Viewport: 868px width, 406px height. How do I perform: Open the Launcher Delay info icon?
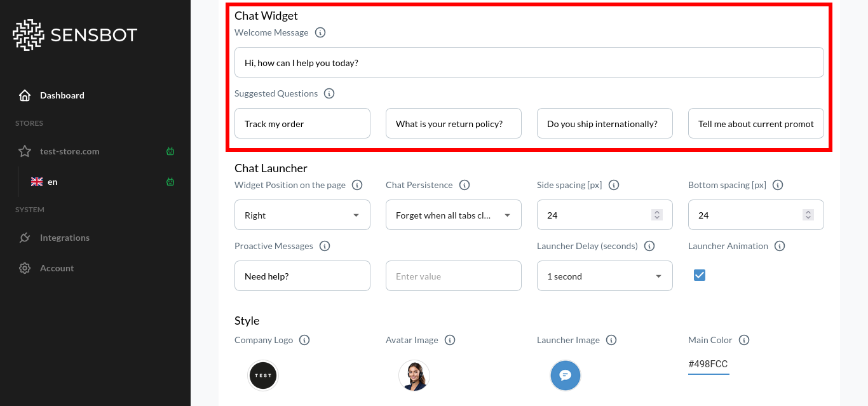(649, 246)
